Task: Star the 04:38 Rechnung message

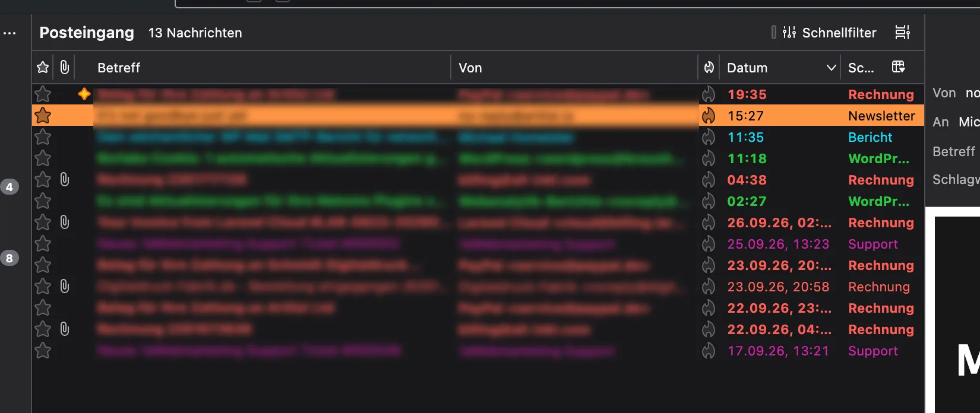Action: click(x=43, y=180)
